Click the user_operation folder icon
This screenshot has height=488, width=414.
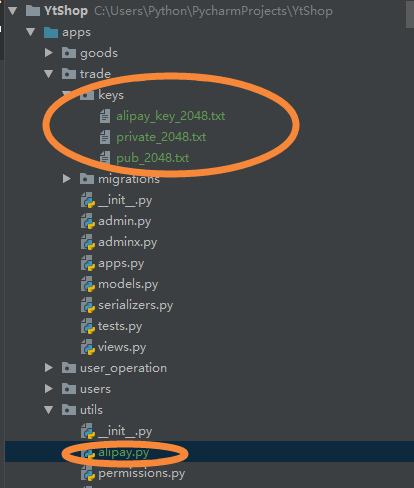click(69, 368)
